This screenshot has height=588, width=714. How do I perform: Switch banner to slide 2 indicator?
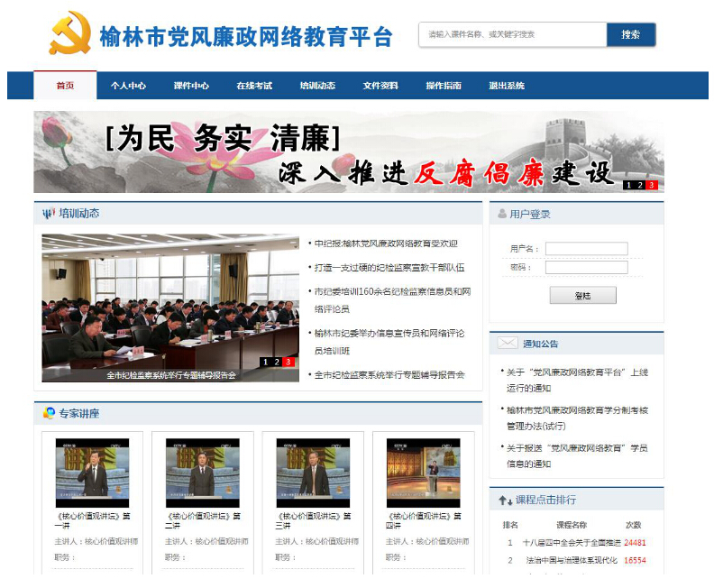tap(640, 185)
